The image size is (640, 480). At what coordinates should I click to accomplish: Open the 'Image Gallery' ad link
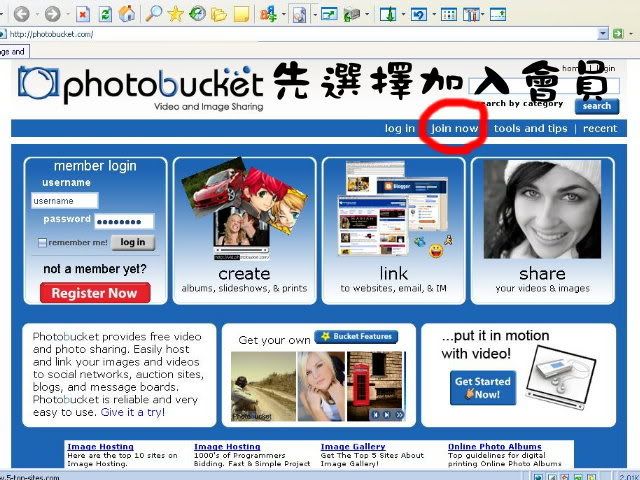(x=353, y=447)
